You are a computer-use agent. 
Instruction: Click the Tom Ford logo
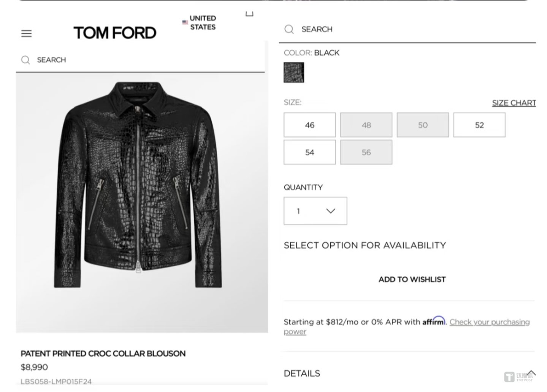click(x=115, y=33)
